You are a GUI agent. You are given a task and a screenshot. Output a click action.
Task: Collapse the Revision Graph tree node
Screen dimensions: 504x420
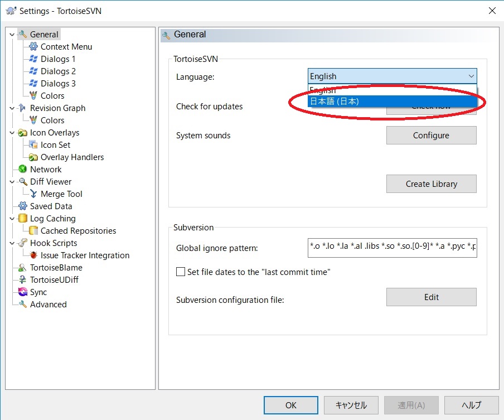12,108
